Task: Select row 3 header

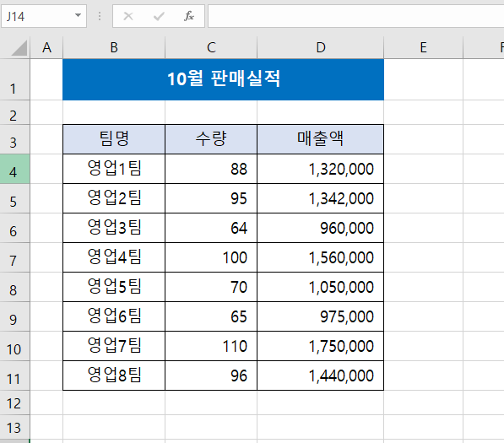Action: click(x=15, y=139)
